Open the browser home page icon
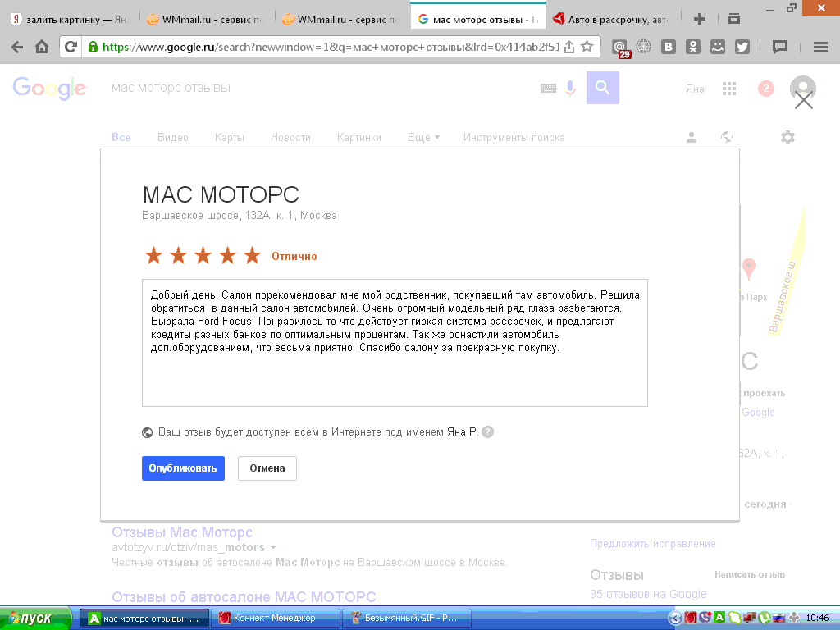Viewport: 840px width, 630px height. pyautogui.click(x=42, y=47)
